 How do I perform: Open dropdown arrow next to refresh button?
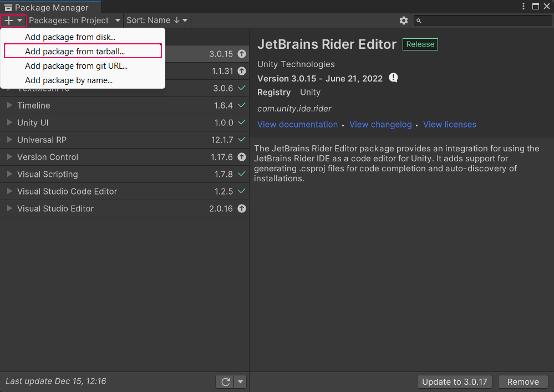(240, 381)
